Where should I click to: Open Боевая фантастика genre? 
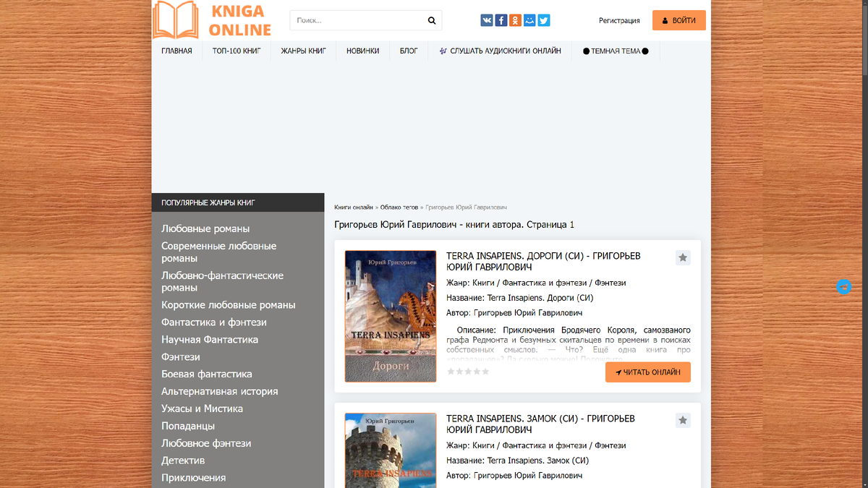(206, 374)
